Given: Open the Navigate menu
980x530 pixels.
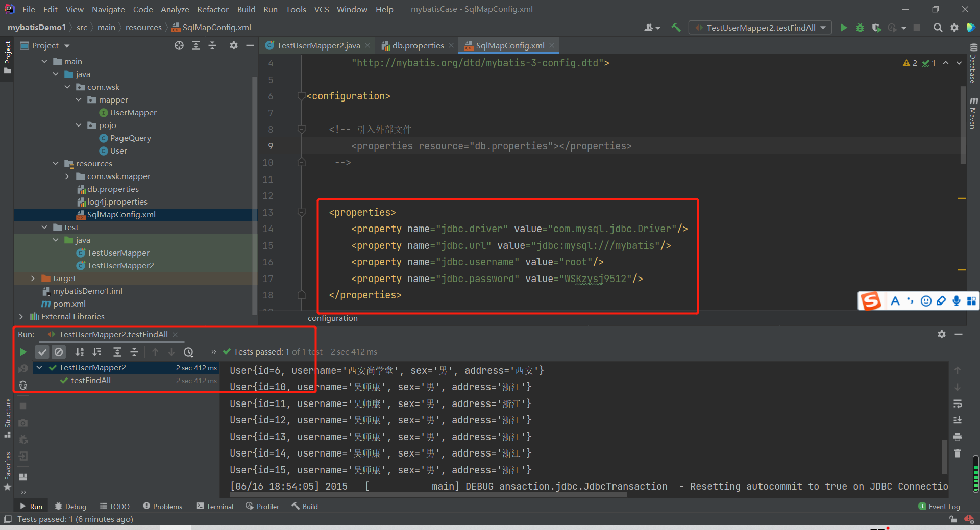Looking at the screenshot, I should click(108, 9).
